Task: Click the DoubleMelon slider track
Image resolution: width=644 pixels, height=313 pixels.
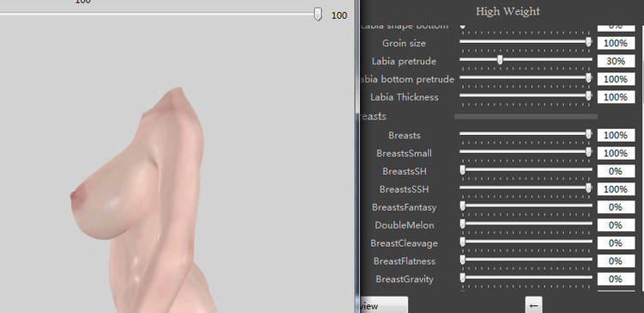Action: (526, 224)
